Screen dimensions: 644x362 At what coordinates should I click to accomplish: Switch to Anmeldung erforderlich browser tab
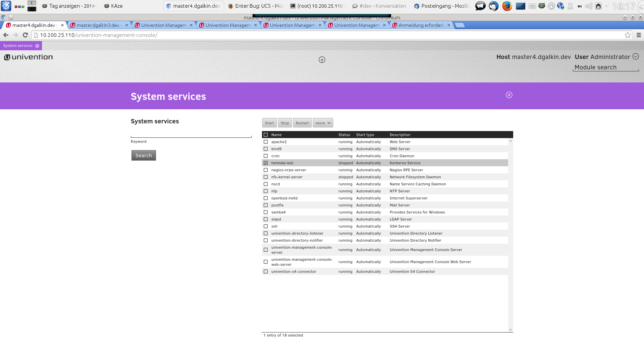pyautogui.click(x=421, y=25)
